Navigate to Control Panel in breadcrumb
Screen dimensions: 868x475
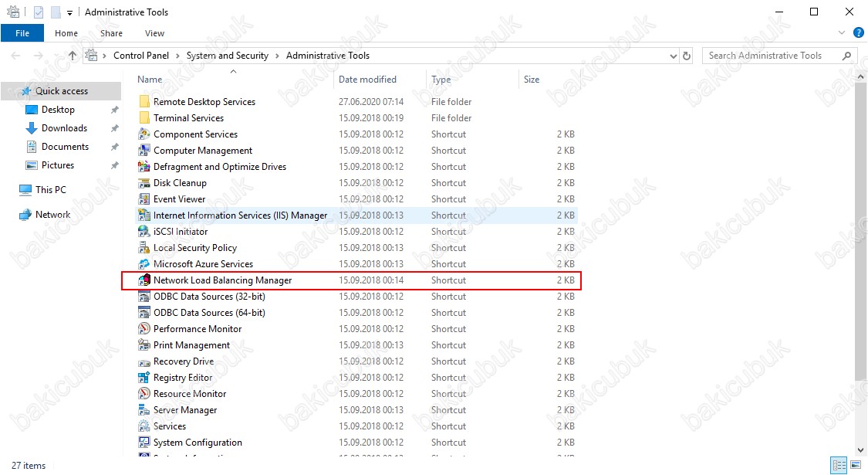point(141,56)
